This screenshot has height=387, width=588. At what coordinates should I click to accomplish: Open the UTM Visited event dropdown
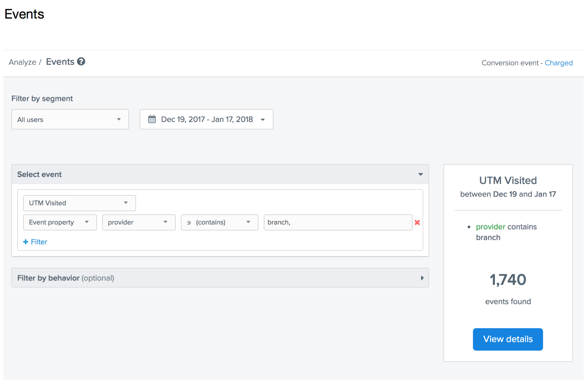tap(79, 203)
